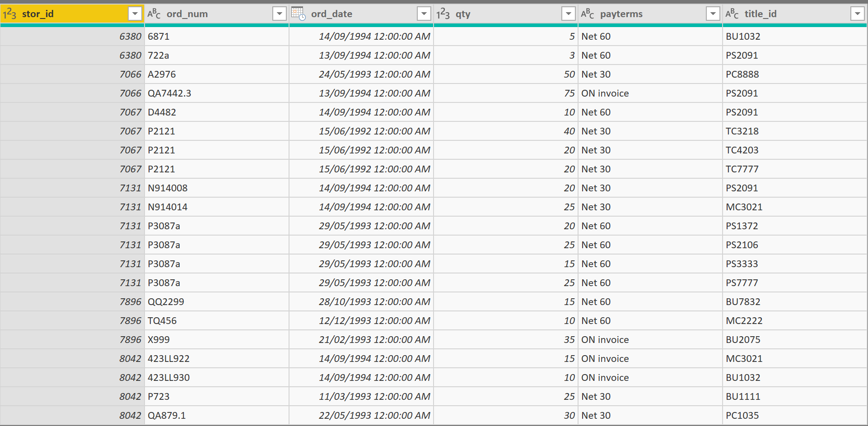
Task: Open the ord_num column filter dropdown
Action: click(x=280, y=14)
